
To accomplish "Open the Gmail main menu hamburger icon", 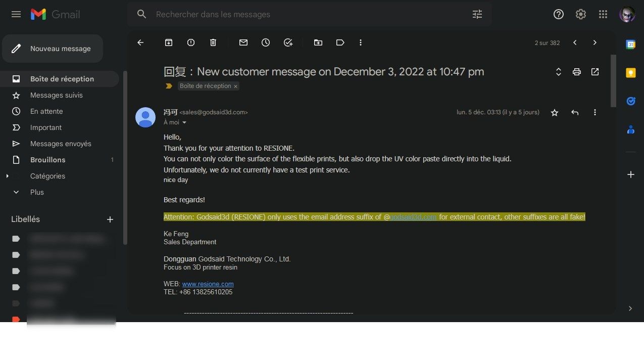I will [16, 14].
